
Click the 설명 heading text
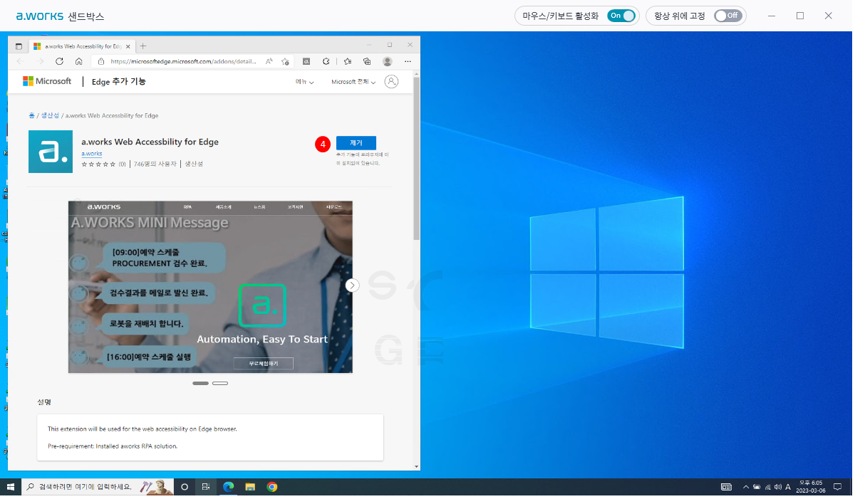pyautogui.click(x=44, y=402)
